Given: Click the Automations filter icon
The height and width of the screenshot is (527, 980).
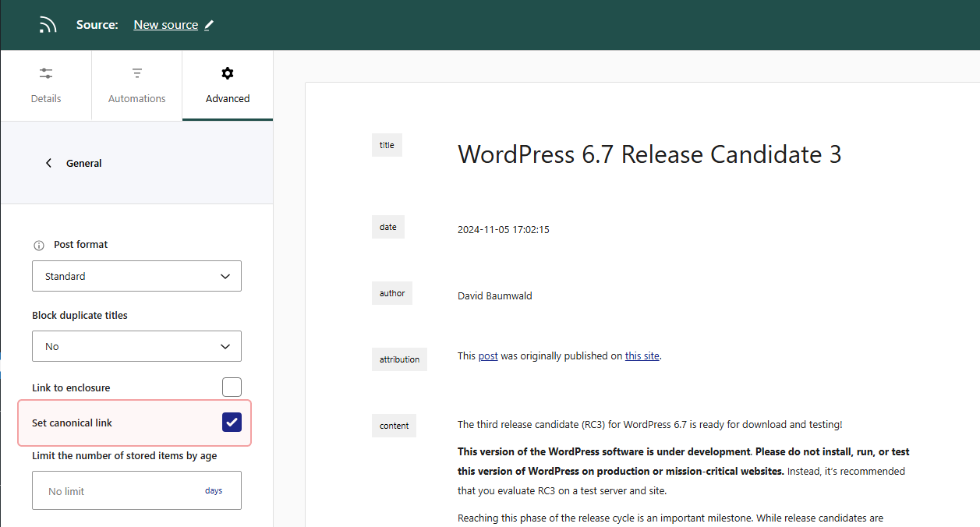Looking at the screenshot, I should coord(136,73).
